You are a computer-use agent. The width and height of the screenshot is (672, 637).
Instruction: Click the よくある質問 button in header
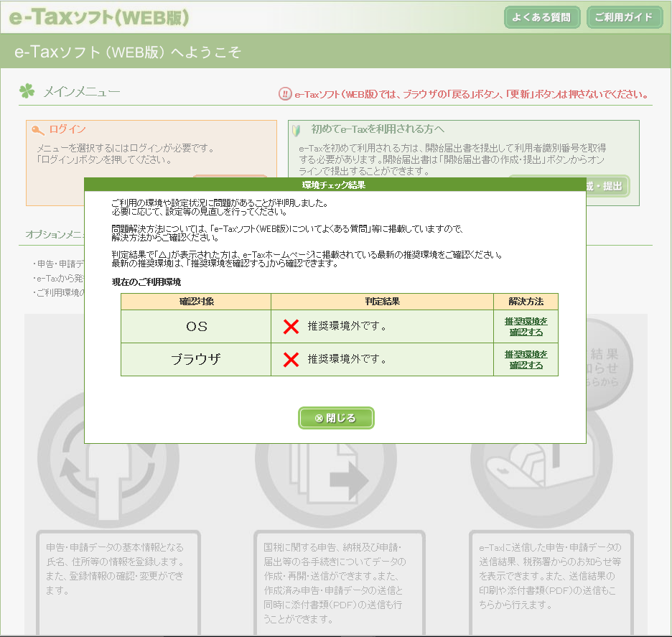click(x=542, y=17)
